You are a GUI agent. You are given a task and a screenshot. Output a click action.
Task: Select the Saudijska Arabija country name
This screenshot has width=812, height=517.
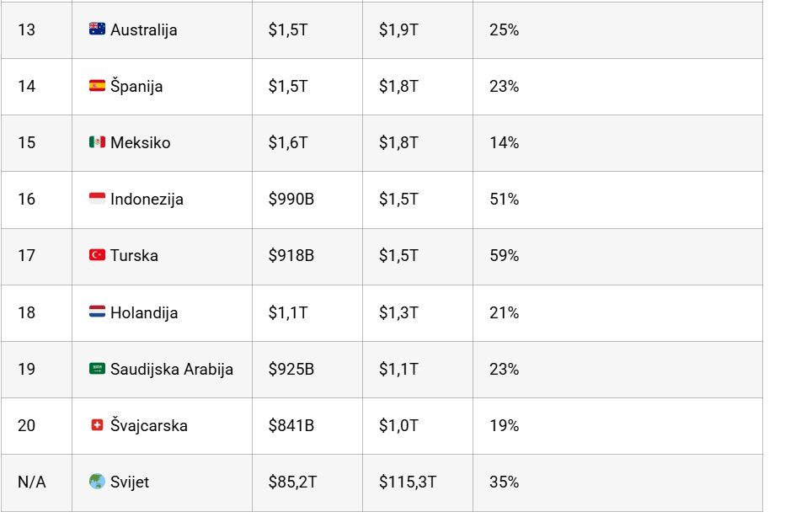(172, 369)
